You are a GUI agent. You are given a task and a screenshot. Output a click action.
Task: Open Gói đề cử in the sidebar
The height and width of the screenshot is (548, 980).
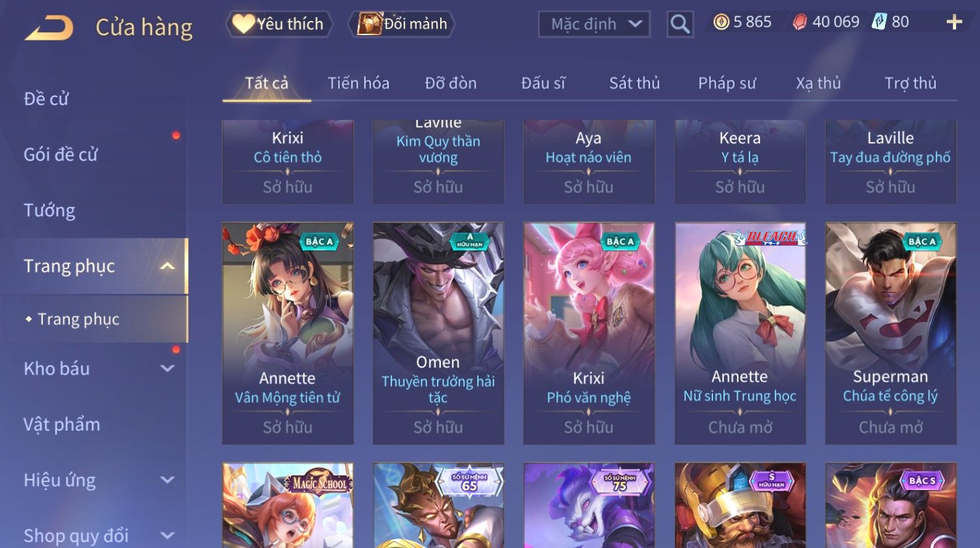(61, 154)
